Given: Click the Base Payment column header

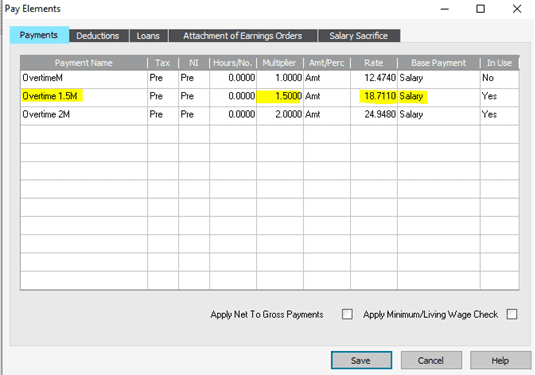Looking at the screenshot, I should click(439, 63).
